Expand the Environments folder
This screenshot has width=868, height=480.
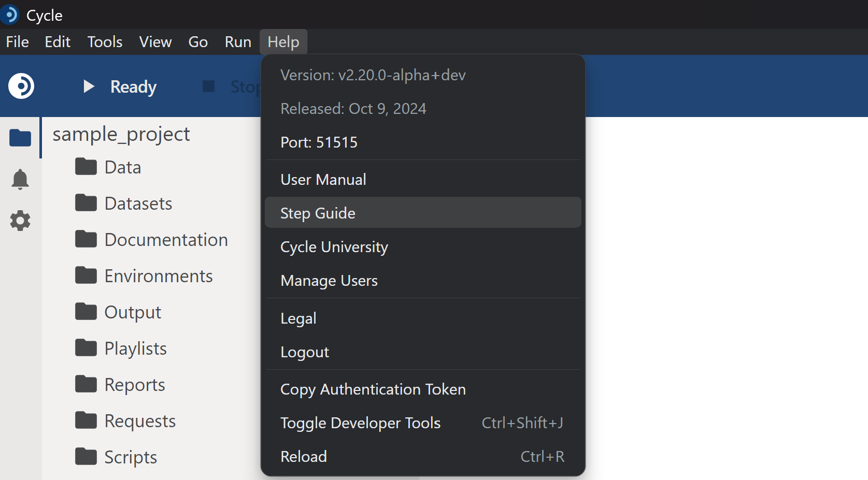(x=159, y=275)
